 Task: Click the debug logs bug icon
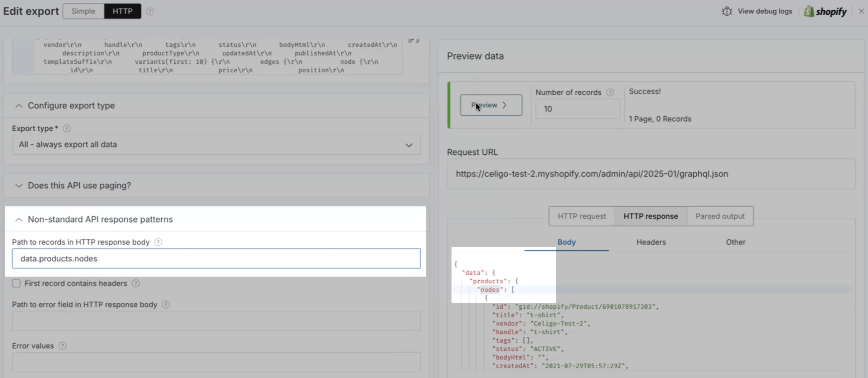coord(727,11)
